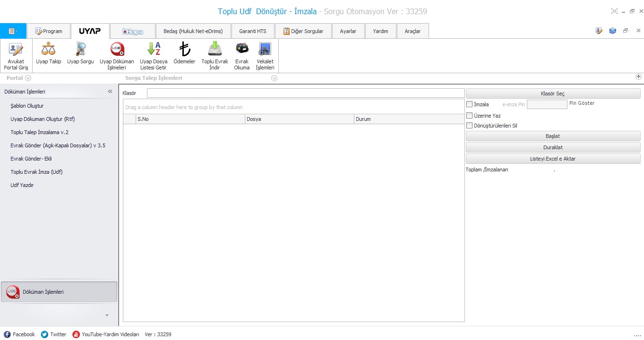Select Döküman İşlemleri navigation group button

tap(59, 292)
